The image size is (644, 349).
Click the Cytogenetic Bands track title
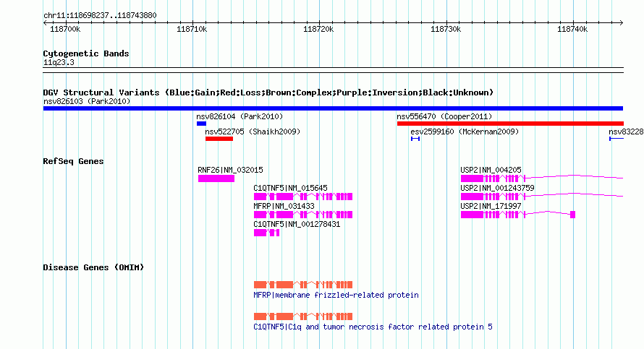point(86,53)
